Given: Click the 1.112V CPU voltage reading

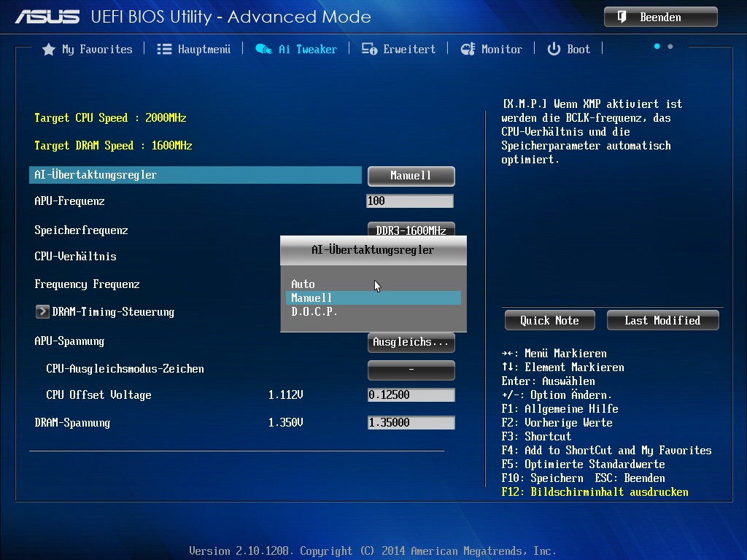Looking at the screenshot, I should click(286, 394).
